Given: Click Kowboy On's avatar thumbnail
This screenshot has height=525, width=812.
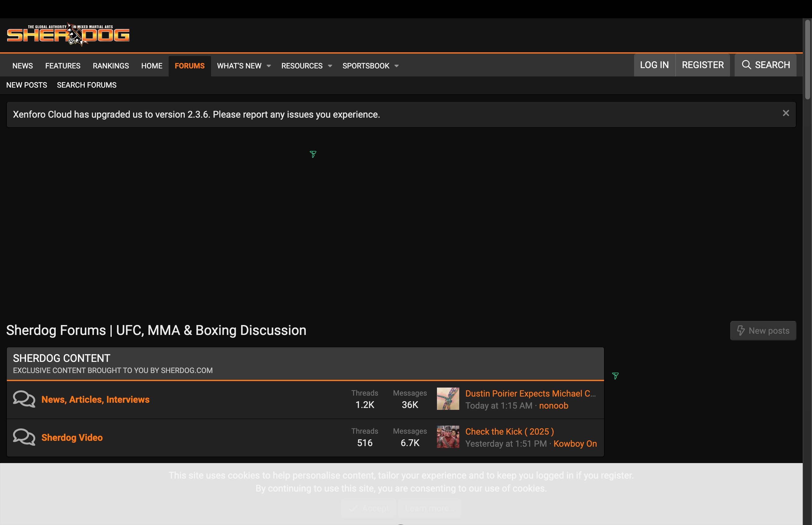Looking at the screenshot, I should [448, 437].
